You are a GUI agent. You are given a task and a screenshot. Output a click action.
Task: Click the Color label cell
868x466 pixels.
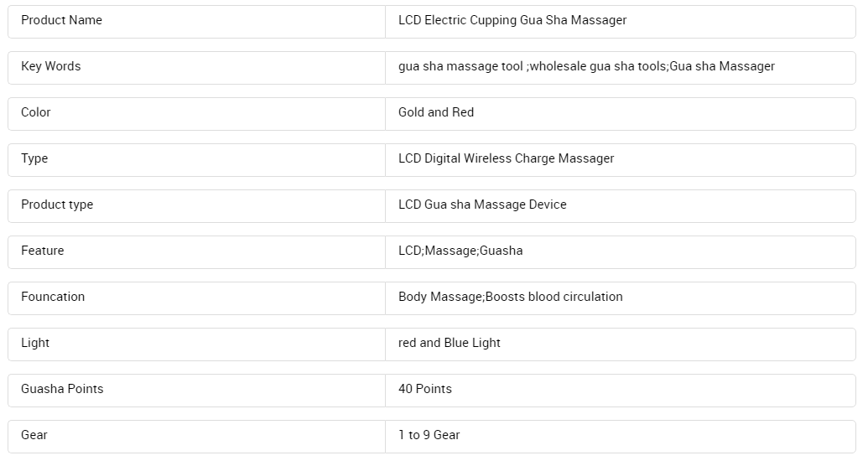pos(196,114)
